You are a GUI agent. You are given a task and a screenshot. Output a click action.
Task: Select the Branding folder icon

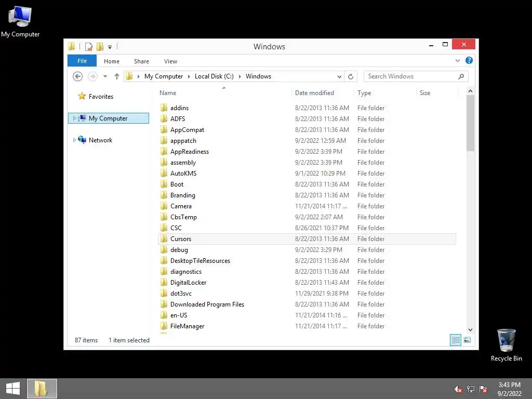tap(164, 195)
